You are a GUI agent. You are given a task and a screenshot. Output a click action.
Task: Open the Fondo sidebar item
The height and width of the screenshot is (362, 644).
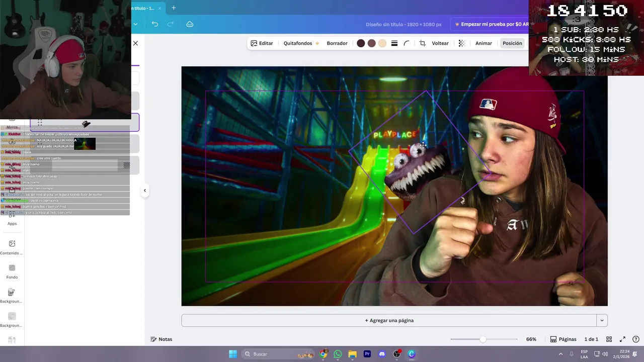click(x=12, y=272)
